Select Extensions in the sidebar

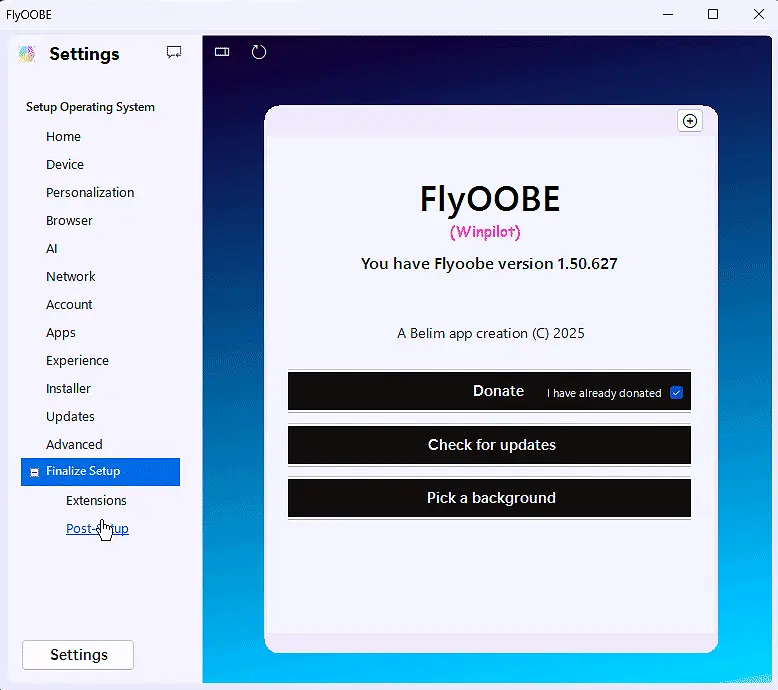coord(96,500)
